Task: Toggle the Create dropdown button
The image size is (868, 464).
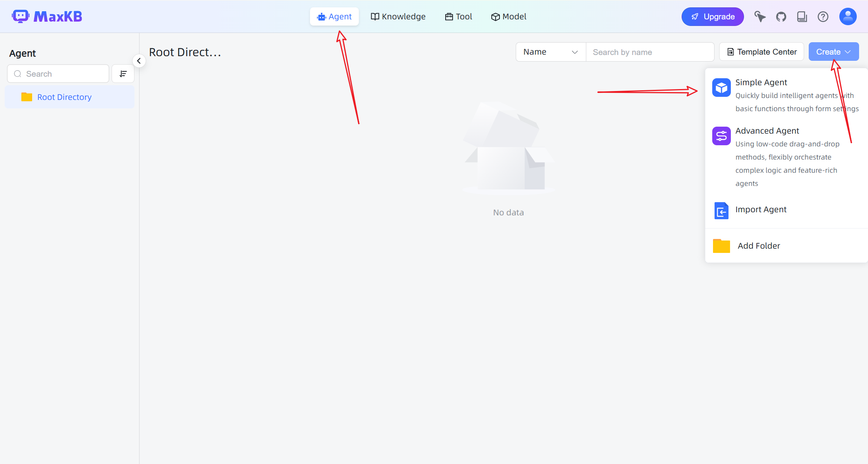Action: pos(833,52)
